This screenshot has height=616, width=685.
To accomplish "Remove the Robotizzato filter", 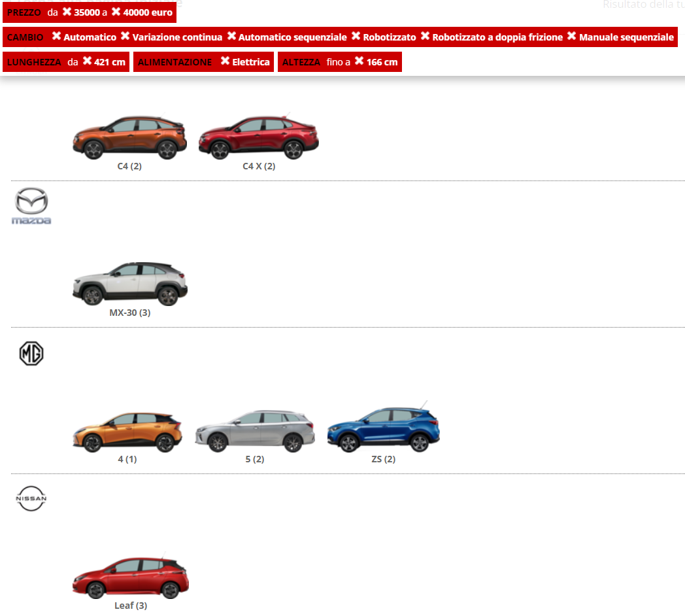I will tap(356, 36).
